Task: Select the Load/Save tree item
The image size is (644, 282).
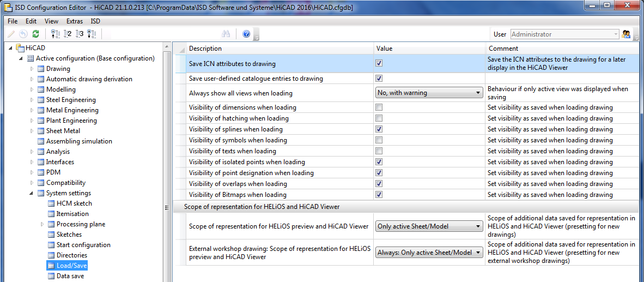Action: [x=72, y=266]
